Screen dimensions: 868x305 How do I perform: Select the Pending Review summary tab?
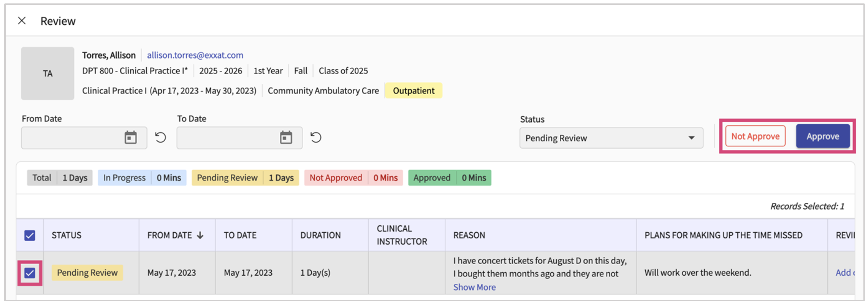(x=245, y=178)
